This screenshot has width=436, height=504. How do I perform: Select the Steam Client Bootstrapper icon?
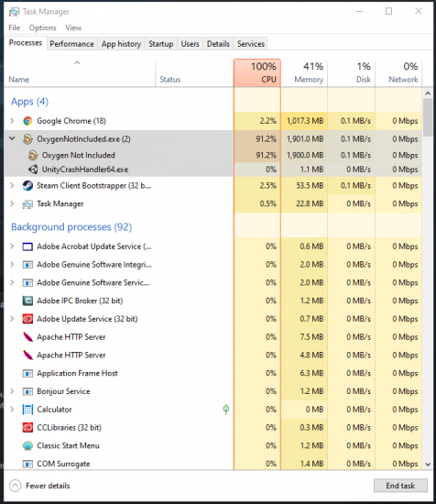point(27,186)
